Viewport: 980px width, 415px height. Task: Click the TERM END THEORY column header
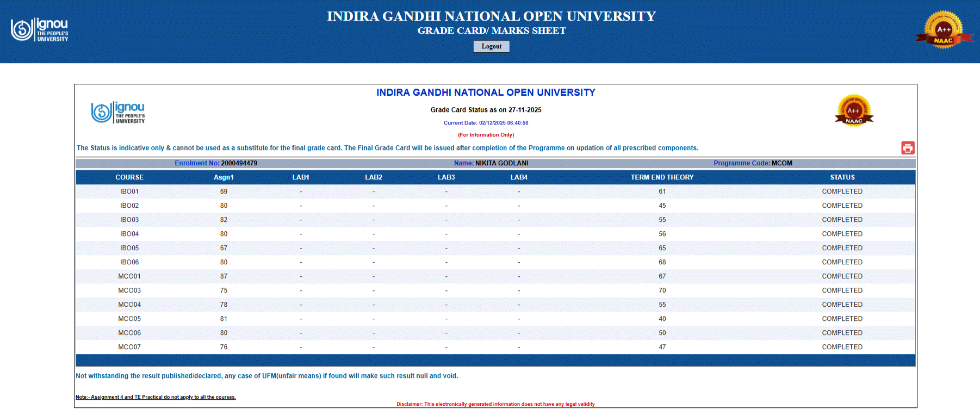point(662,177)
